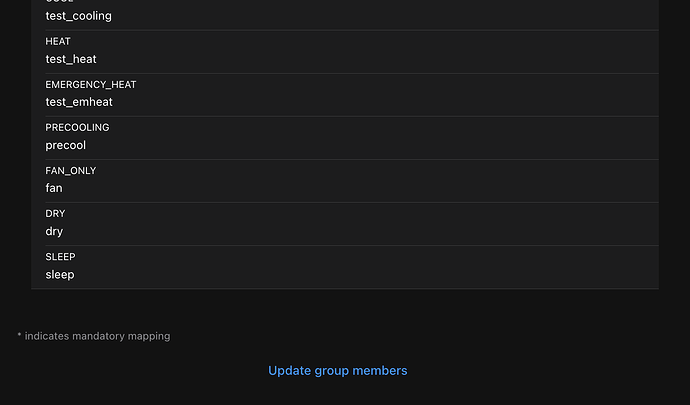The width and height of the screenshot is (690, 405).
Task: Click the SLEEP mode label
Action: (60, 257)
